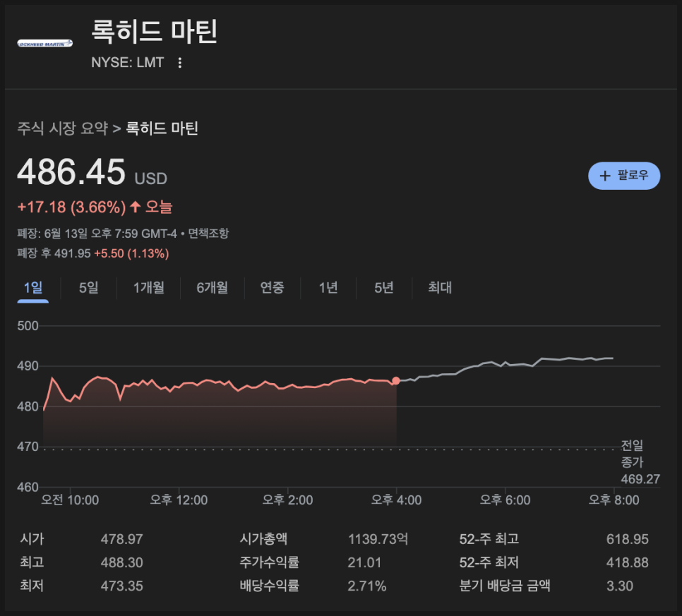Open the 주식 시장 요약 breadcrumb link
The height and width of the screenshot is (616, 682).
click(x=63, y=128)
